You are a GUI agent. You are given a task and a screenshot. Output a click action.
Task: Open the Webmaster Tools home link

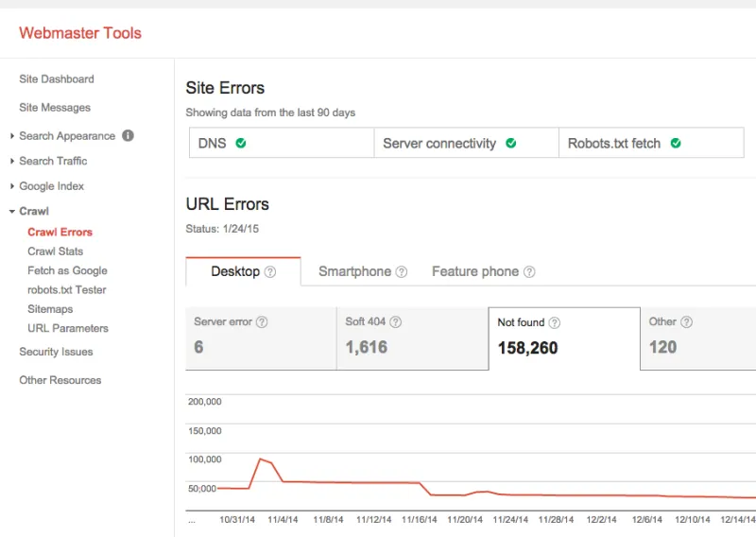(80, 33)
